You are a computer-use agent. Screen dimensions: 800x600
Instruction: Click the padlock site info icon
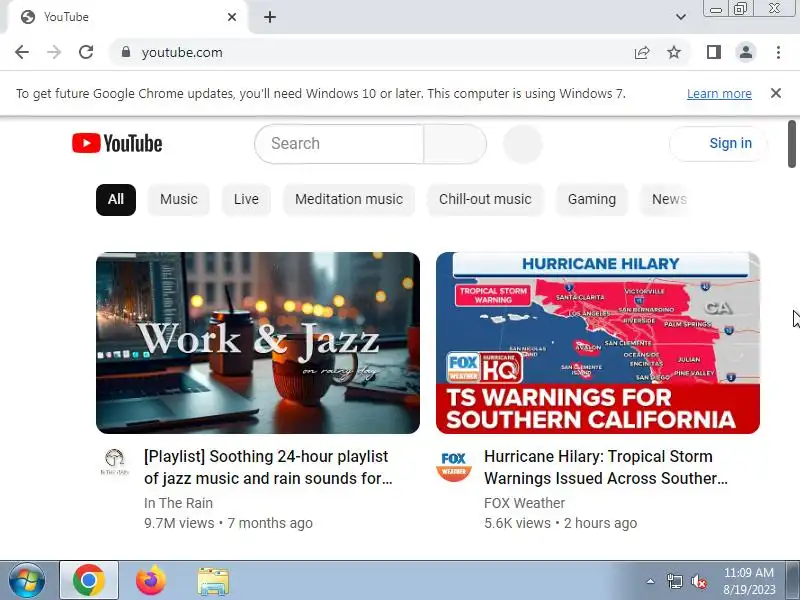point(126,52)
